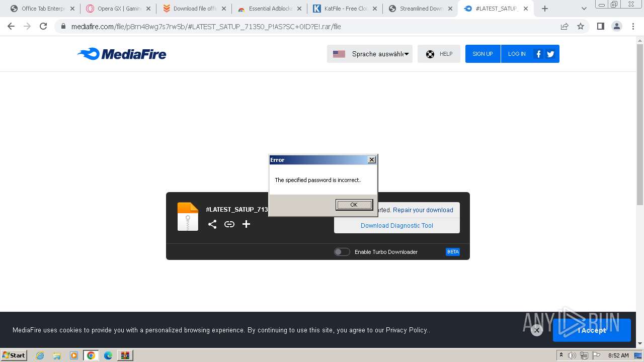The width and height of the screenshot is (644, 362).
Task: Open the Start menu
Action: 14,355
